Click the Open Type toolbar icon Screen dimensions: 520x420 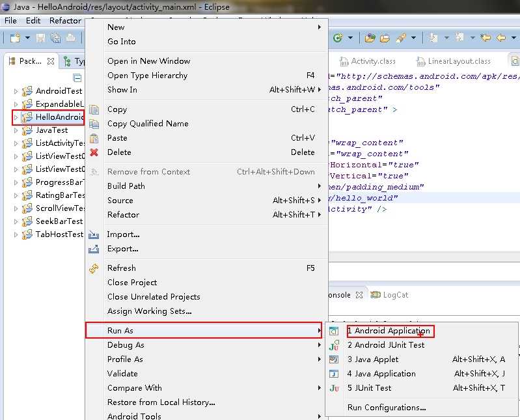(370, 38)
